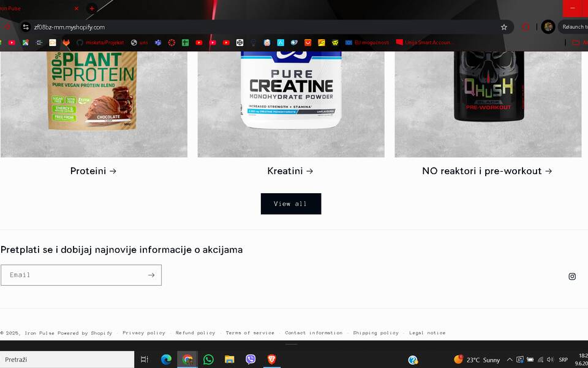Launch Brave browser from the taskbar
The height and width of the screenshot is (368, 588).
tap(272, 360)
